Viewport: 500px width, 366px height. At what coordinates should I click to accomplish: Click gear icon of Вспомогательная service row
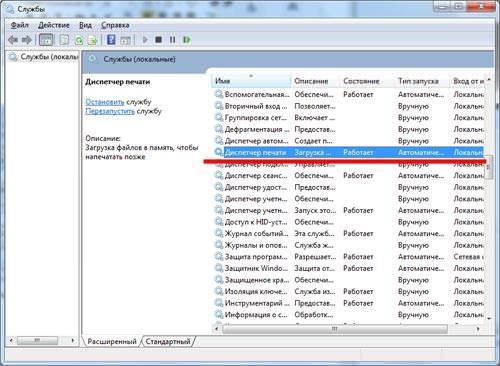pos(219,94)
